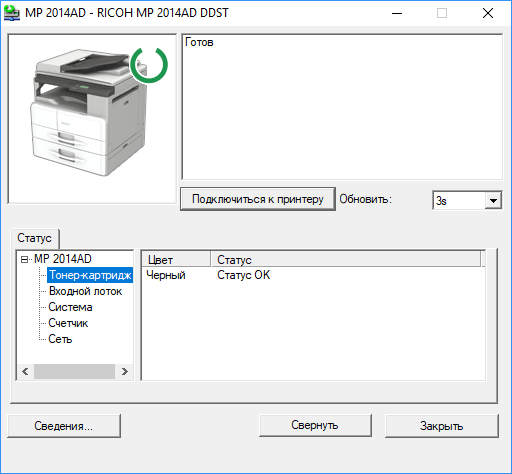512x474 pixels.
Task: Open the refresh interval dropdown arrow
Action: (493, 201)
